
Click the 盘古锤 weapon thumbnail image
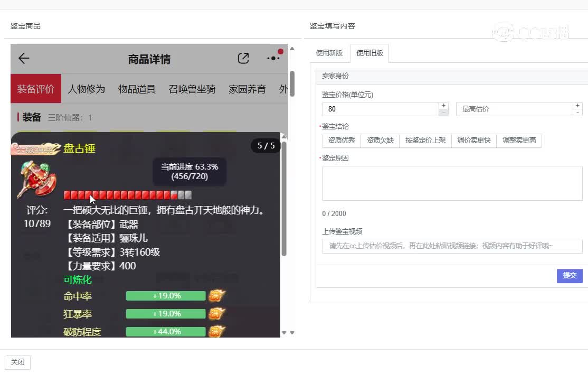pos(37,179)
